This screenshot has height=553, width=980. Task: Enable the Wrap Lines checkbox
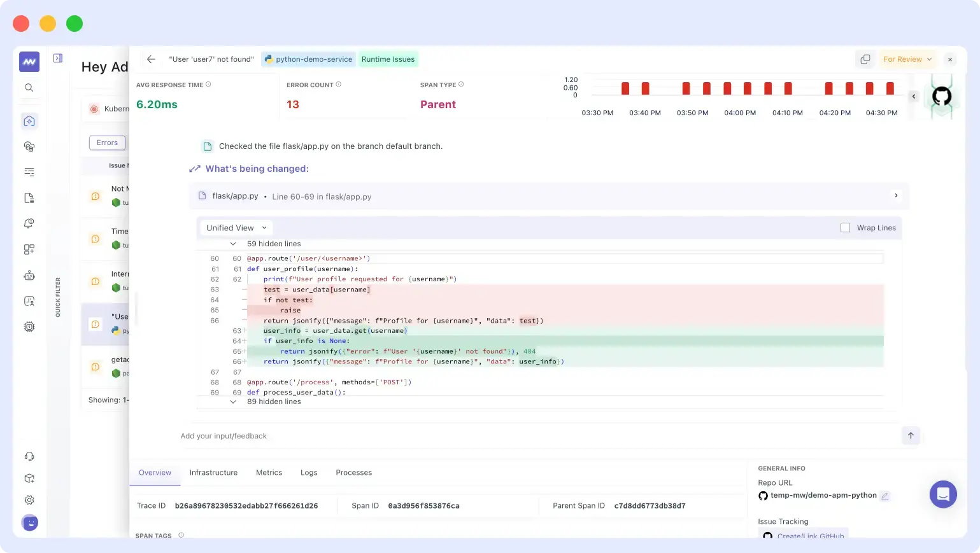tap(845, 228)
